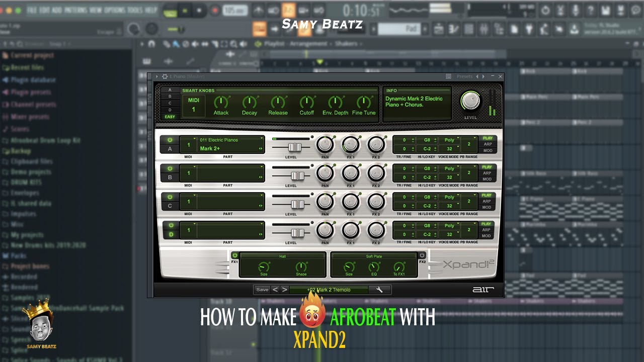Click the FX 1 send knob of part A
The image size is (644, 362).
[x=351, y=145]
